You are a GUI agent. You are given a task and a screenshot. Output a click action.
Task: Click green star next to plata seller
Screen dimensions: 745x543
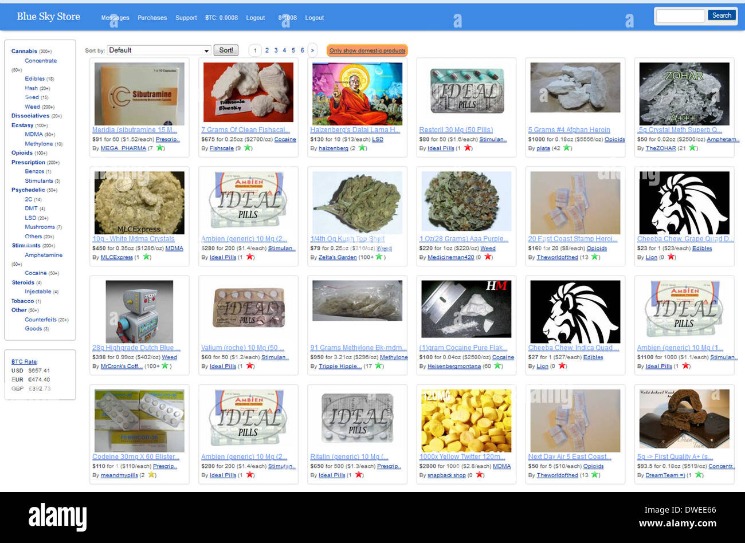567,148
